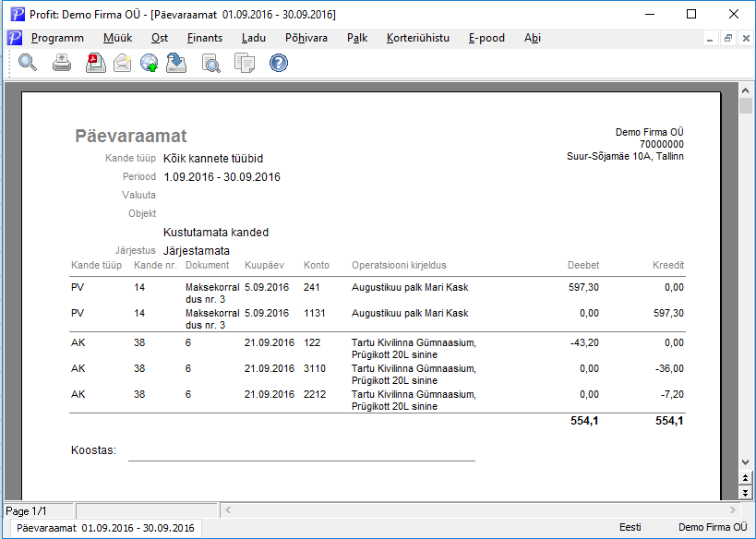Print the report with the printer icon
This screenshot has width=756, height=539.
click(x=62, y=63)
